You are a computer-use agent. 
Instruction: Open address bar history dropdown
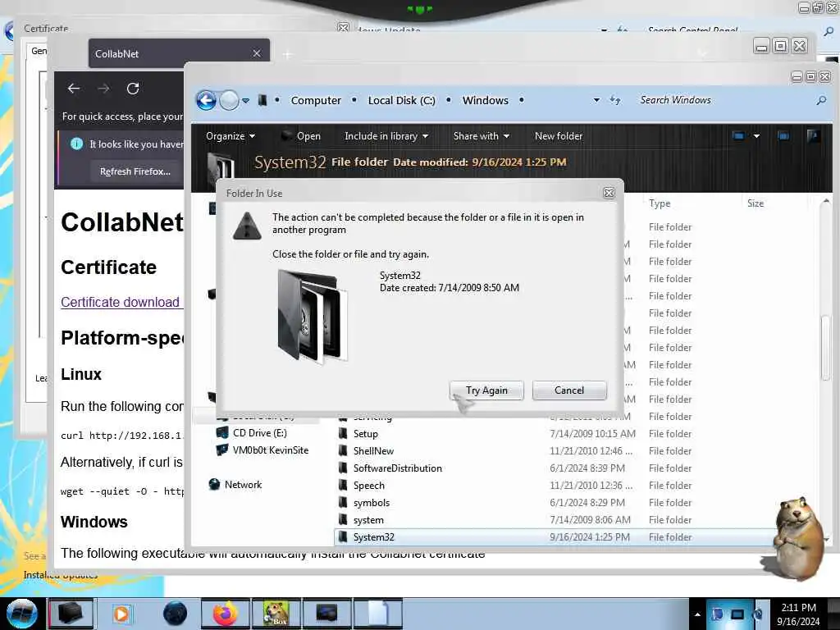(x=596, y=100)
